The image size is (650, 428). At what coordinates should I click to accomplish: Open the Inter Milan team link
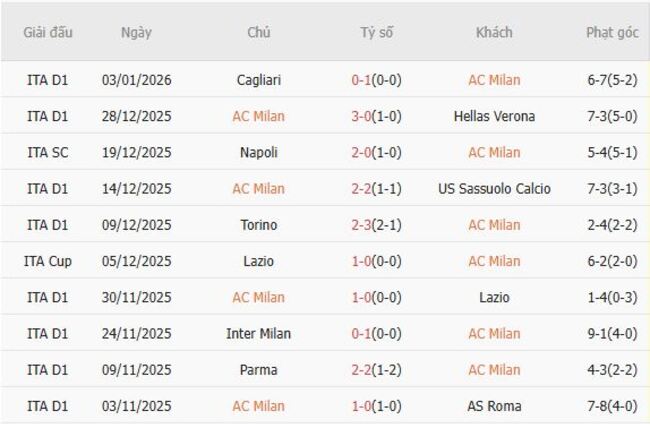(259, 334)
